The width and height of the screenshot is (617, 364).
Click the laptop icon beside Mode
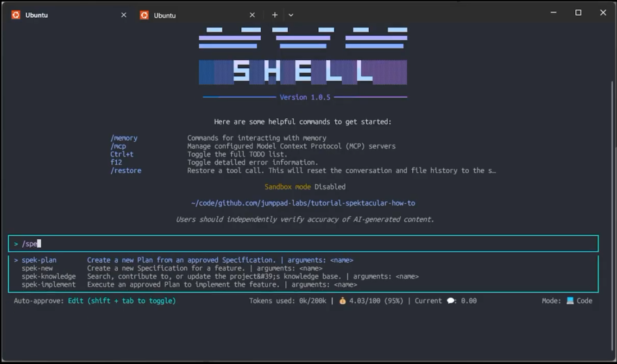pos(570,301)
